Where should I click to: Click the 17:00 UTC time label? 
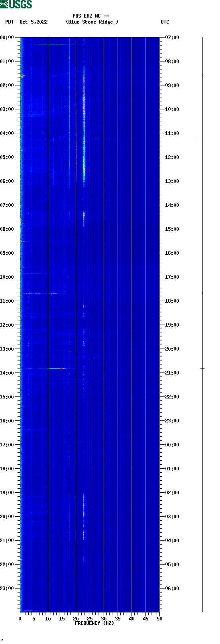coord(172,277)
